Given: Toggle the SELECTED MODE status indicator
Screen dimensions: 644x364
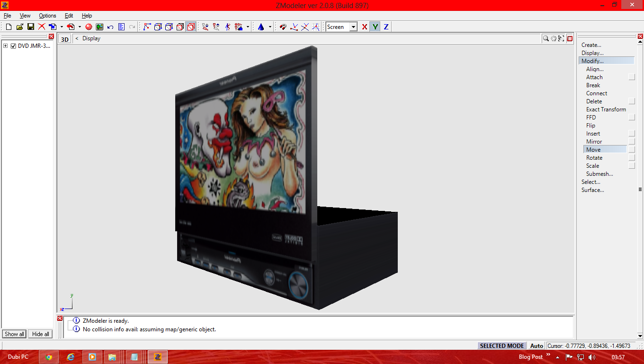Looking at the screenshot, I should click(502, 346).
